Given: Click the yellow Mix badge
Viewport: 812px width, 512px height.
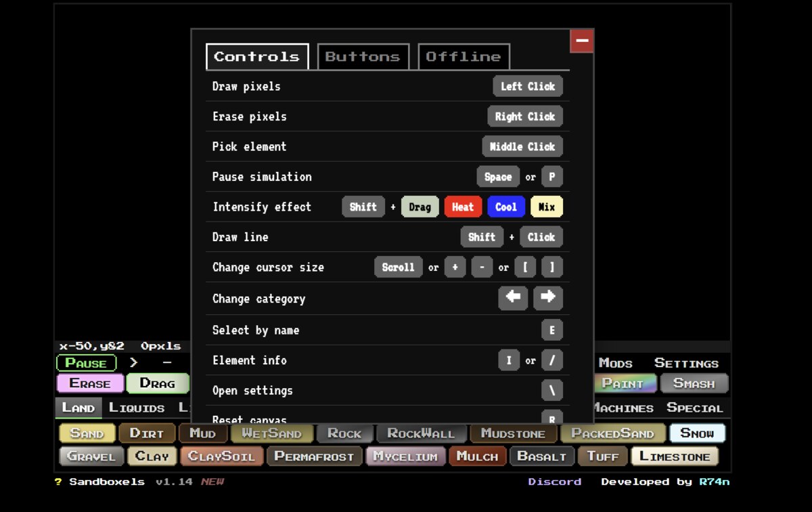Looking at the screenshot, I should [547, 207].
